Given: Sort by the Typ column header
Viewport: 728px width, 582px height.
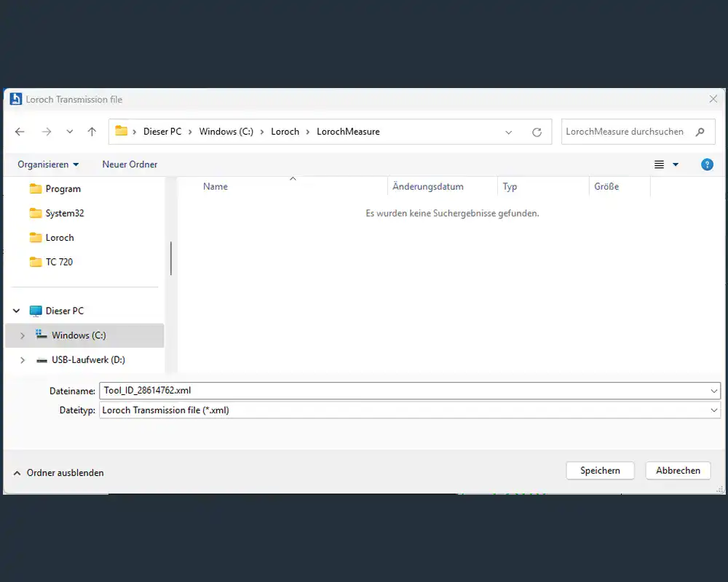Looking at the screenshot, I should pos(510,186).
